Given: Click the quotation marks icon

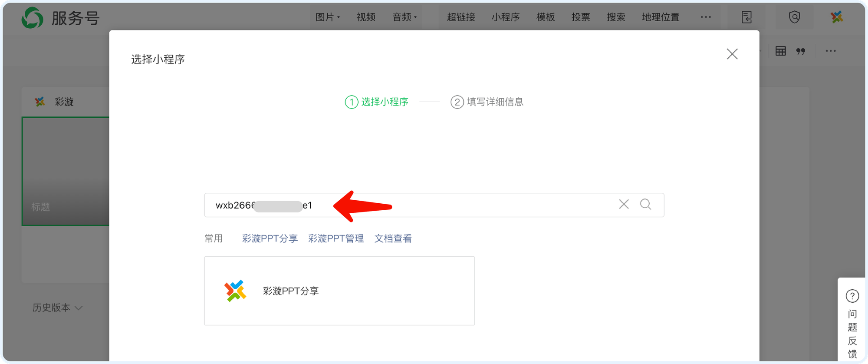Looking at the screenshot, I should click(x=801, y=51).
